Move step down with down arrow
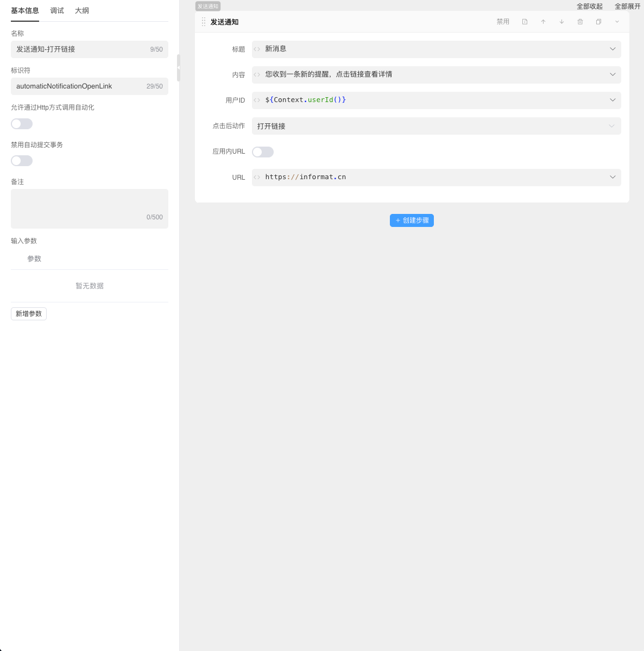This screenshot has height=651, width=644. [561, 22]
